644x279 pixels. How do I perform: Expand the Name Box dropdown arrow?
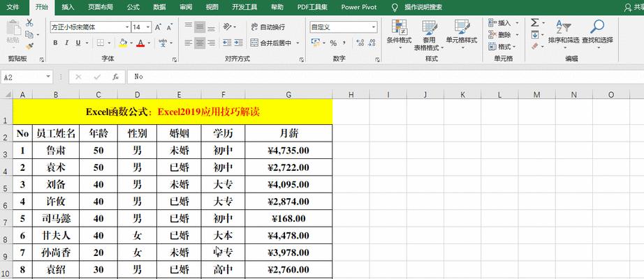[x=48, y=77]
